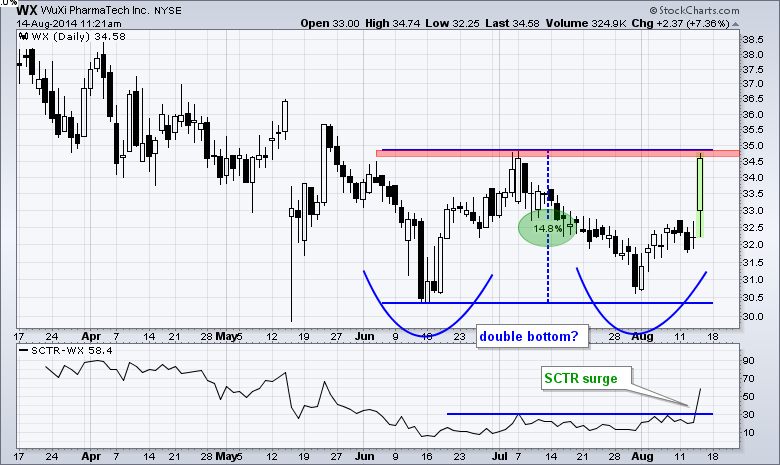Viewport: 780px width, 465px height.
Task: Click the line marker before SCTR-WX legend
Action: pyautogui.click(x=23, y=351)
